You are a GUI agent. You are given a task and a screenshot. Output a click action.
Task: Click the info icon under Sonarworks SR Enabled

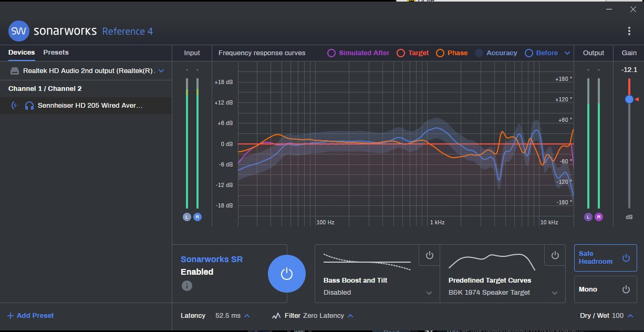[x=186, y=286]
